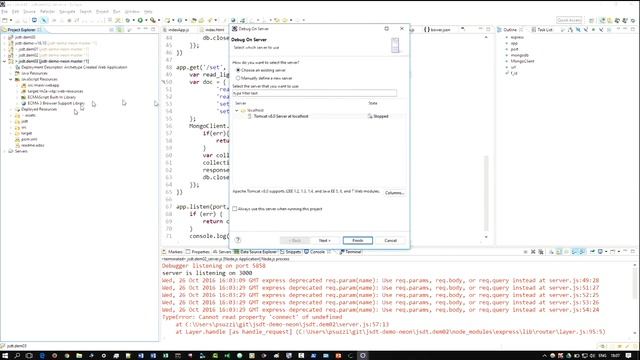The image size is (640, 360).
Task: Open the Windows Start menu
Action: coord(5,356)
